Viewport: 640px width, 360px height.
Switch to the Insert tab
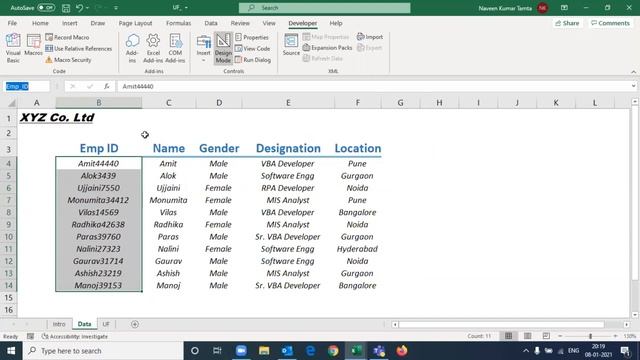[70, 23]
